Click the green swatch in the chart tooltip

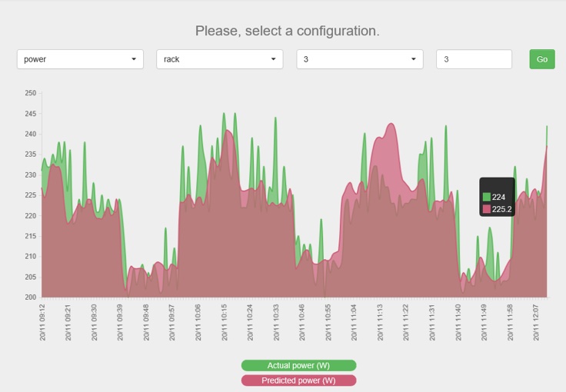[487, 198]
